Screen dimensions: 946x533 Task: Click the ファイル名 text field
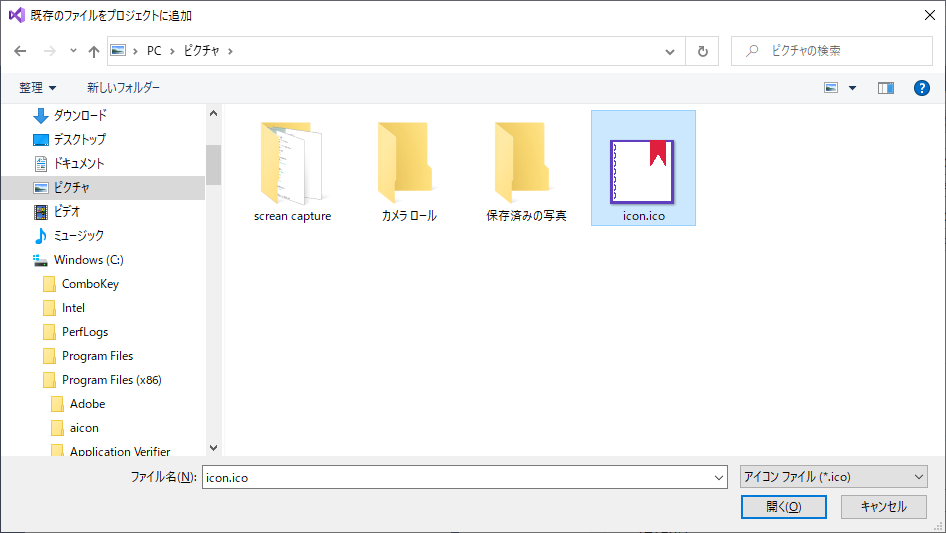(457, 477)
